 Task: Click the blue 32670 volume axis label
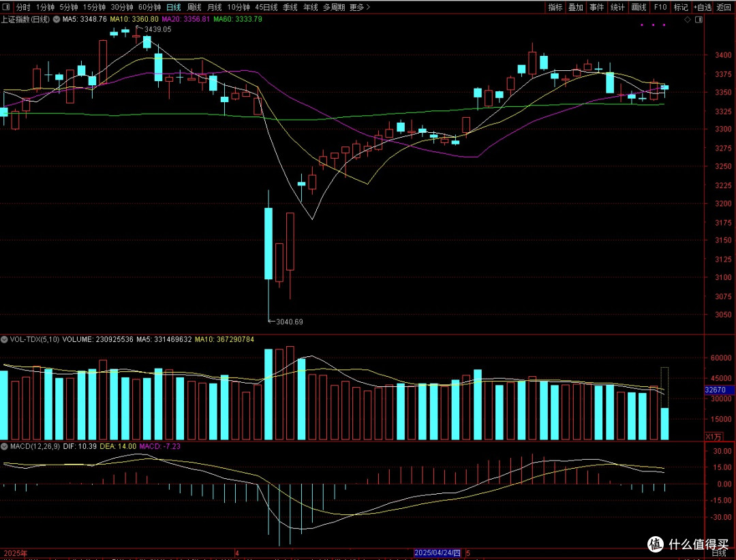click(x=719, y=390)
